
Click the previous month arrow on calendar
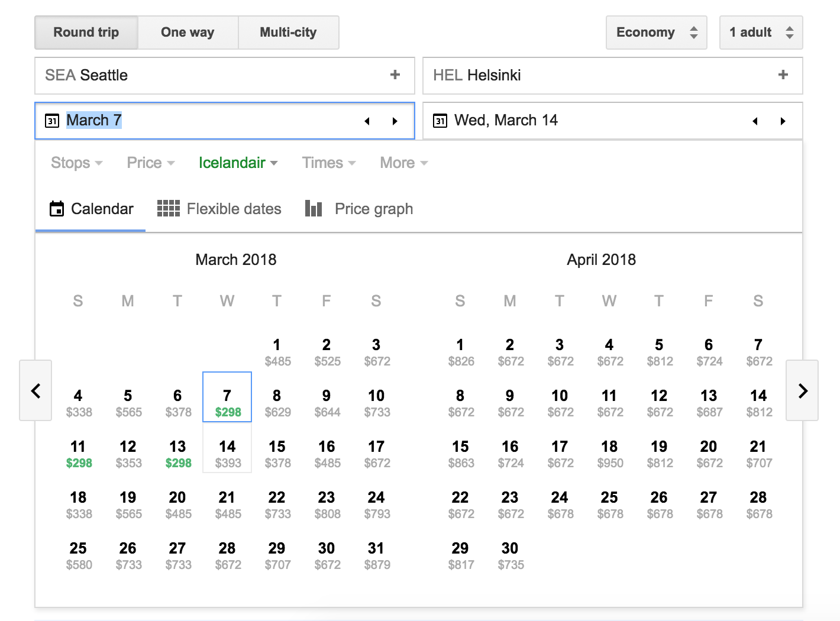click(x=35, y=390)
